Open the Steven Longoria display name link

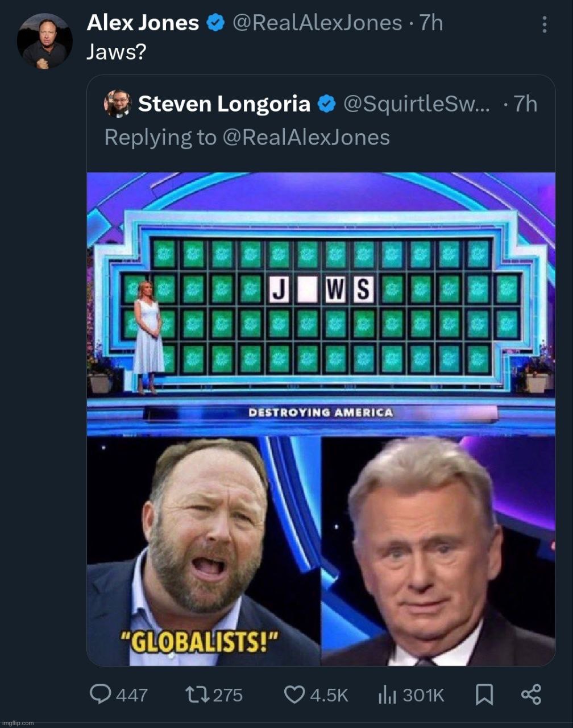click(224, 104)
